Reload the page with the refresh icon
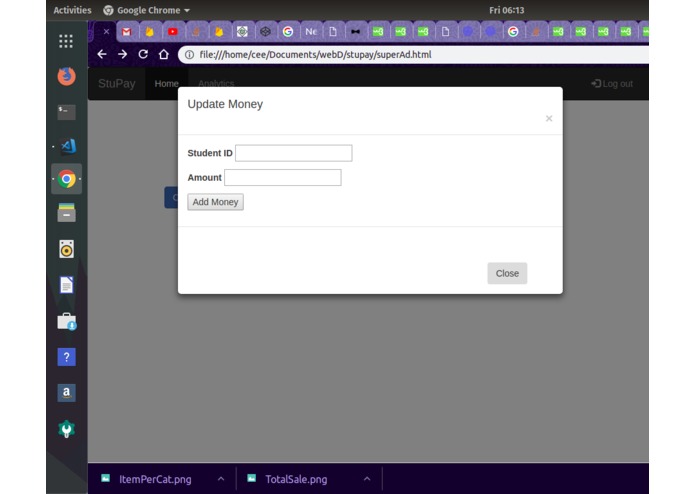Screen dimensions: 695x494 [143, 54]
